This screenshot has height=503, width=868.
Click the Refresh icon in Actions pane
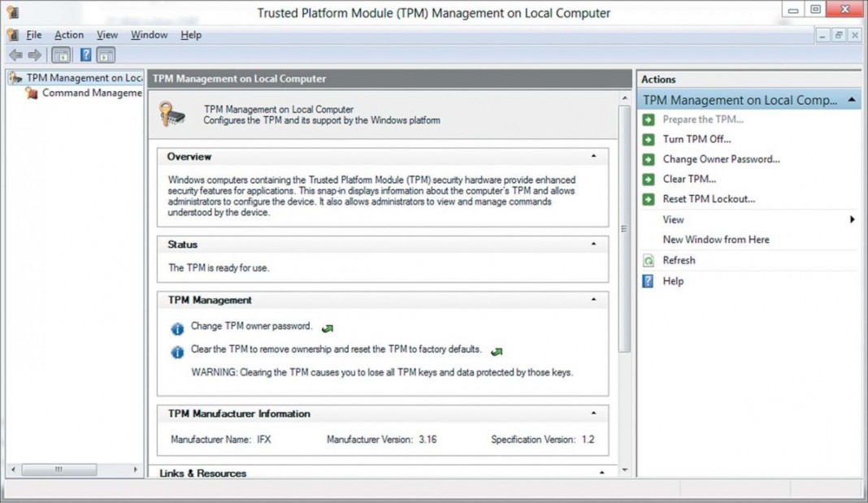click(x=649, y=261)
